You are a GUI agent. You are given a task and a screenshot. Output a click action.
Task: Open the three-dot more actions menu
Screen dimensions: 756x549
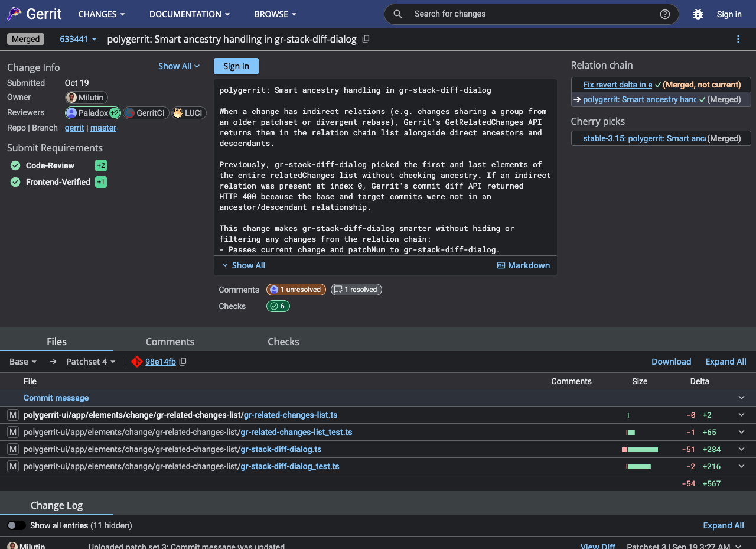738,39
